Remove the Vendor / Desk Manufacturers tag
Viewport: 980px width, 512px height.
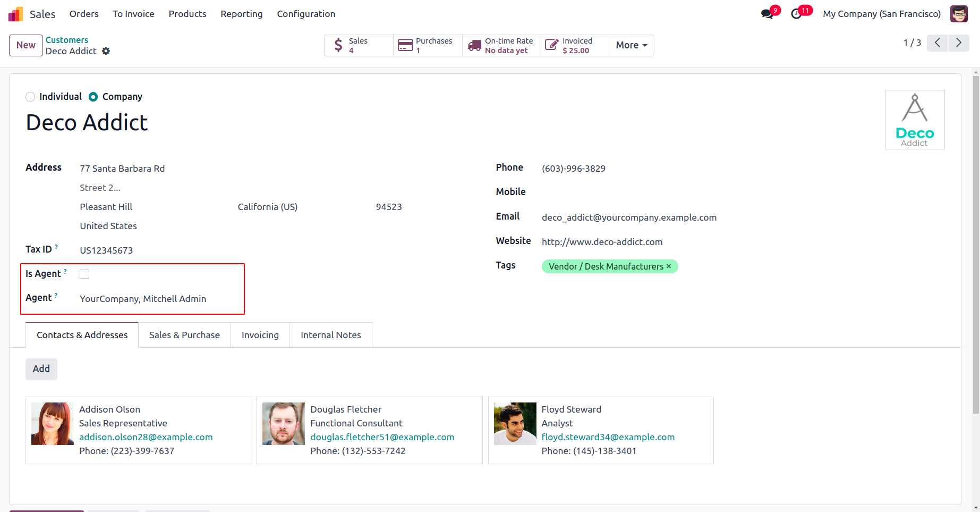669,266
